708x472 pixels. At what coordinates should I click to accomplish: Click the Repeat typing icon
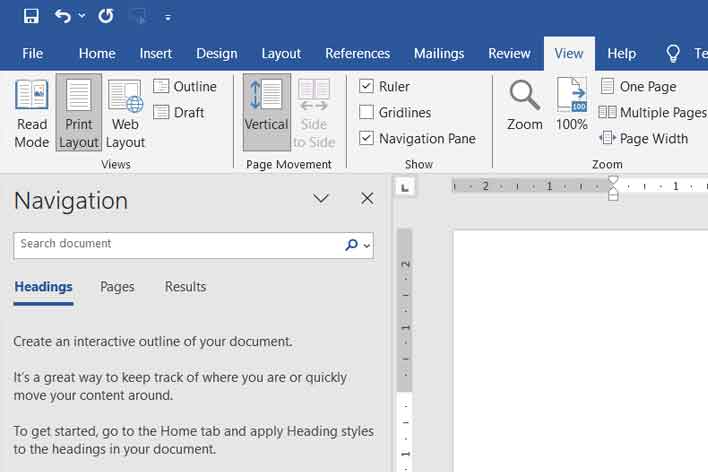[106, 17]
